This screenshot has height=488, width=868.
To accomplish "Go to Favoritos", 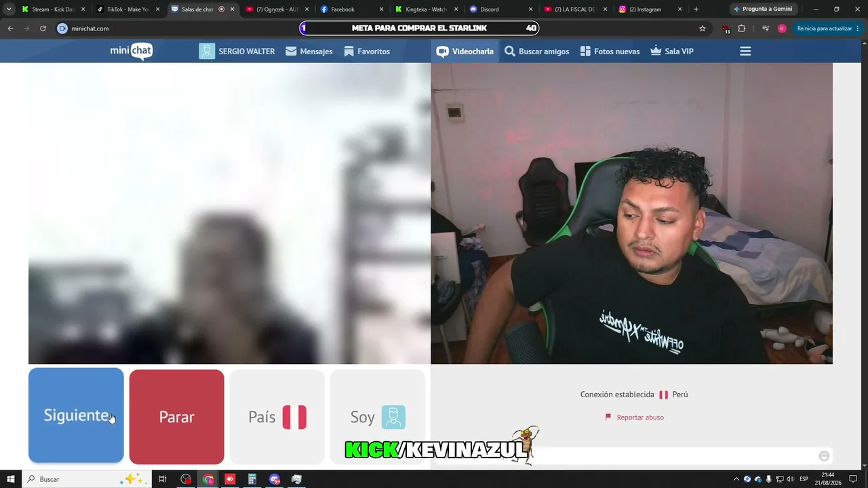I will (367, 52).
